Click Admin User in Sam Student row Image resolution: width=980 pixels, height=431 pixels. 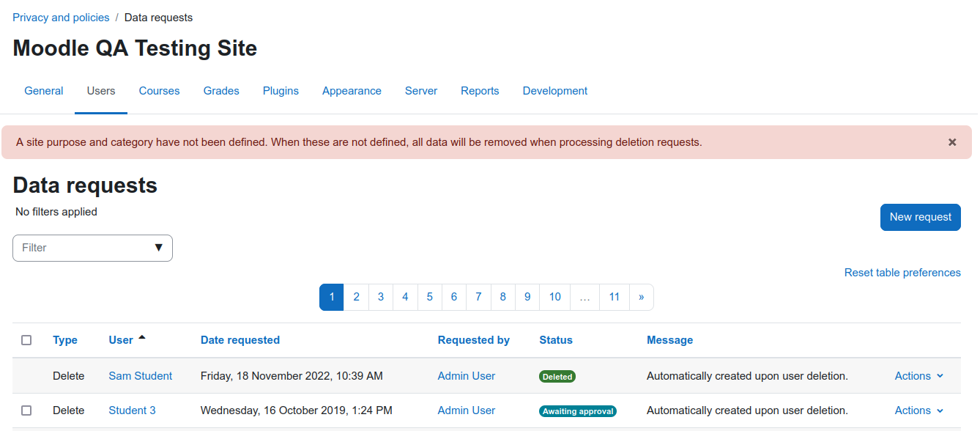467,376
